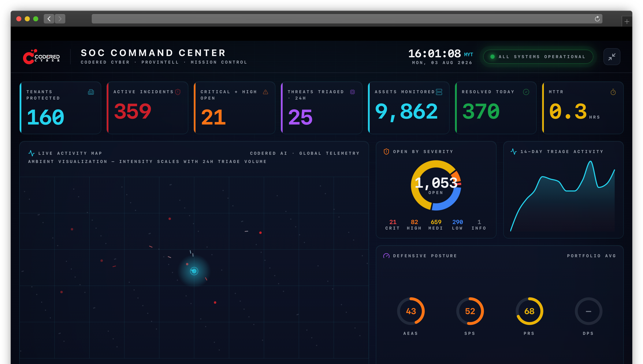
Task: Click the 14-DAY TRIAGE ACTIVITY heading
Action: tap(562, 152)
